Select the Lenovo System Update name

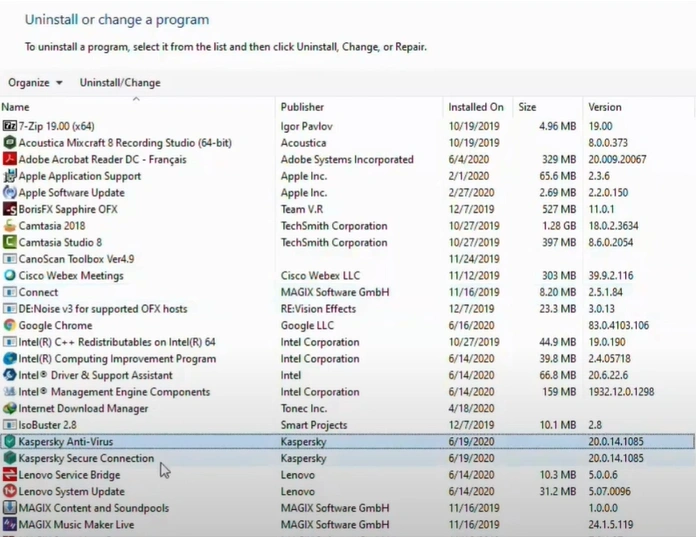click(x=71, y=491)
